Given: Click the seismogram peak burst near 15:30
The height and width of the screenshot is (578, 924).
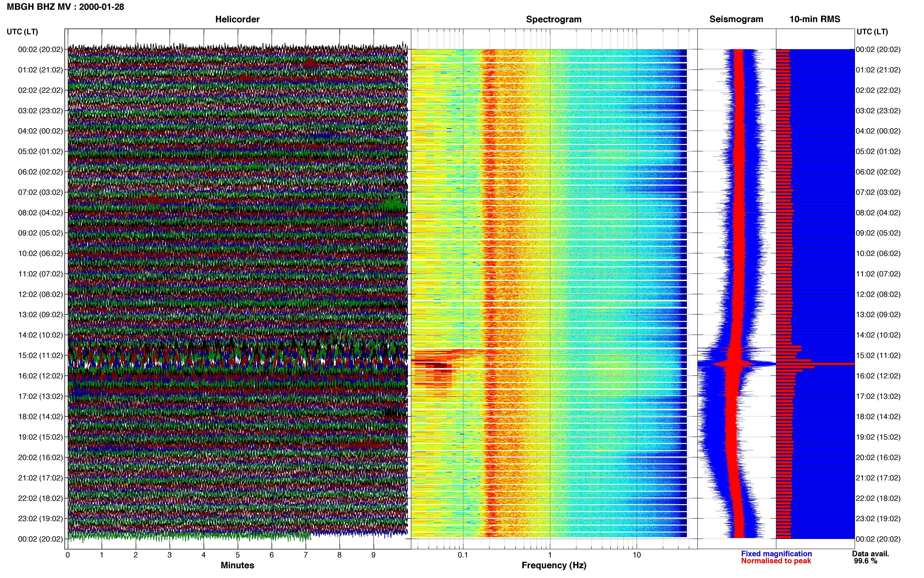Looking at the screenshot, I should click(736, 364).
